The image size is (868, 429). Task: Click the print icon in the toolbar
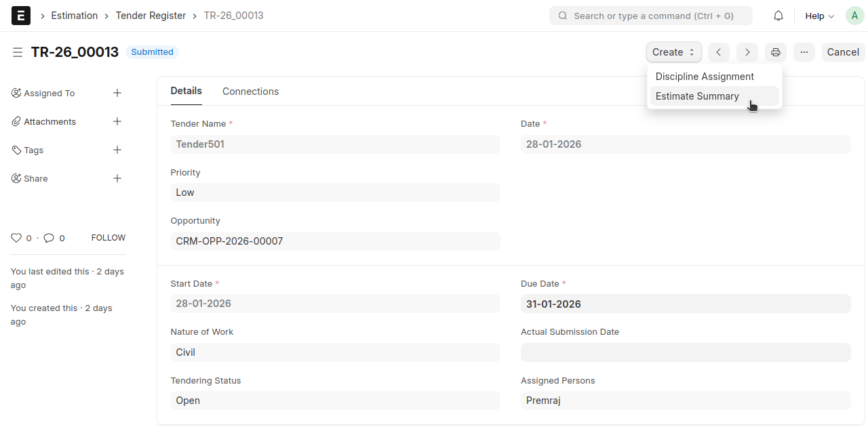(x=775, y=52)
